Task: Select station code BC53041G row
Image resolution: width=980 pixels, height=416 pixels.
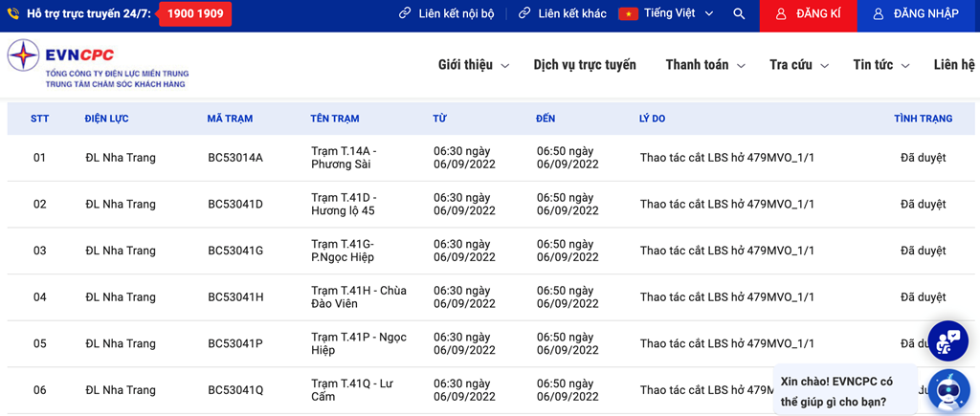Action: tap(235, 251)
